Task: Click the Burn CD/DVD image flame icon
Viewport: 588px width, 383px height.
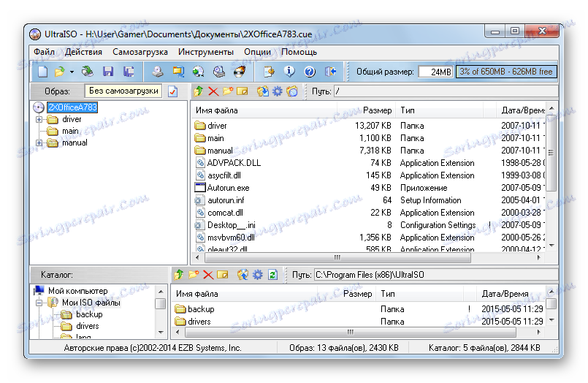Action: pyautogui.click(x=240, y=72)
